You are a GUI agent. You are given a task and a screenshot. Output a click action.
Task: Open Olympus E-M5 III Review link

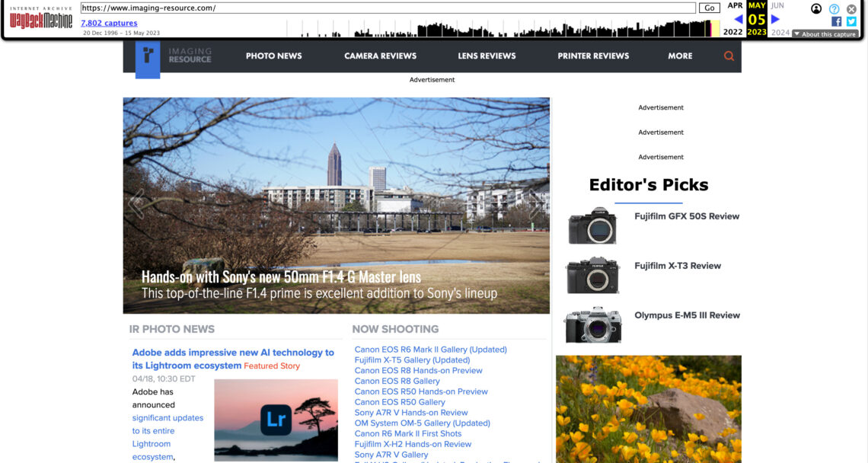coord(687,315)
